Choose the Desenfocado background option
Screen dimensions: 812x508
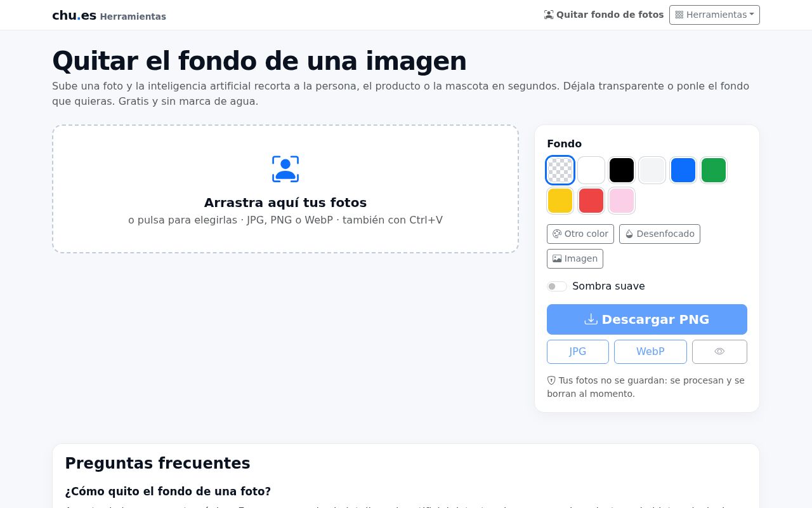point(660,234)
